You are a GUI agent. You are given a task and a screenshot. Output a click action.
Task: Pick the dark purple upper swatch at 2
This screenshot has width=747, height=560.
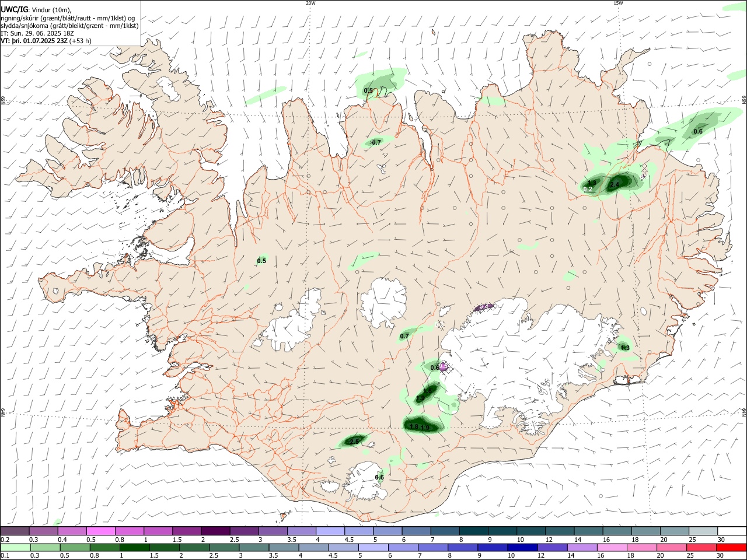coord(215,531)
